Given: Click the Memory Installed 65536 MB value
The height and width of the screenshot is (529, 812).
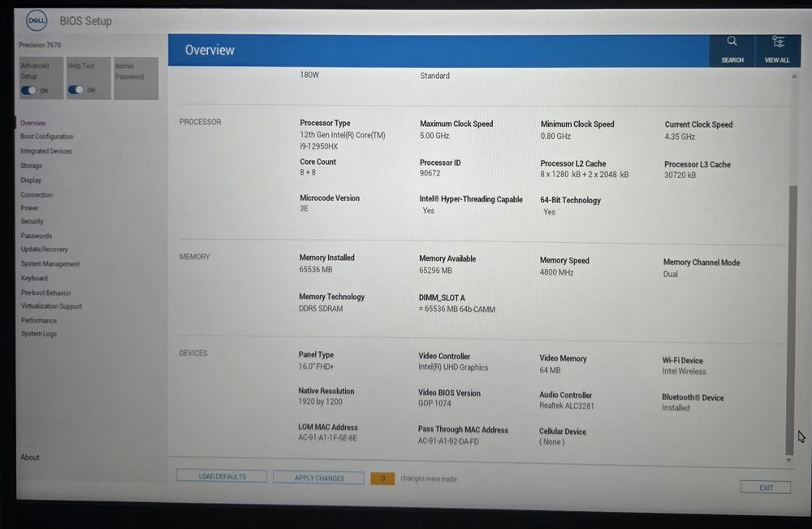Looking at the screenshot, I should point(316,270).
